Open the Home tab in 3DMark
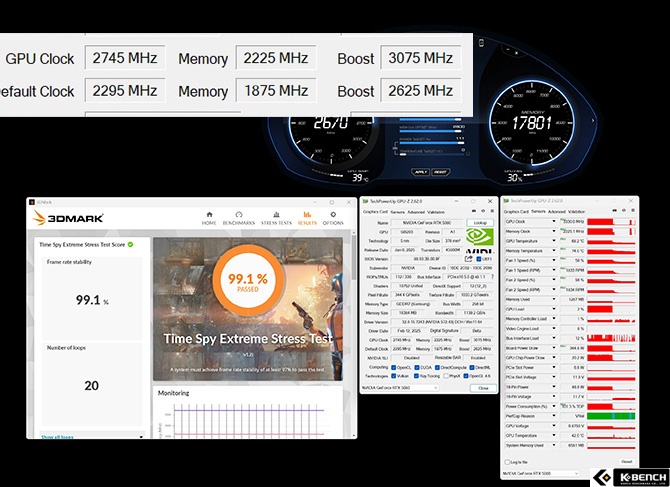 [x=209, y=218]
